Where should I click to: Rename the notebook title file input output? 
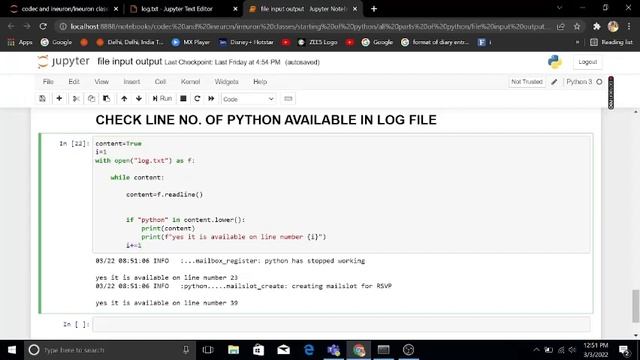click(x=129, y=62)
